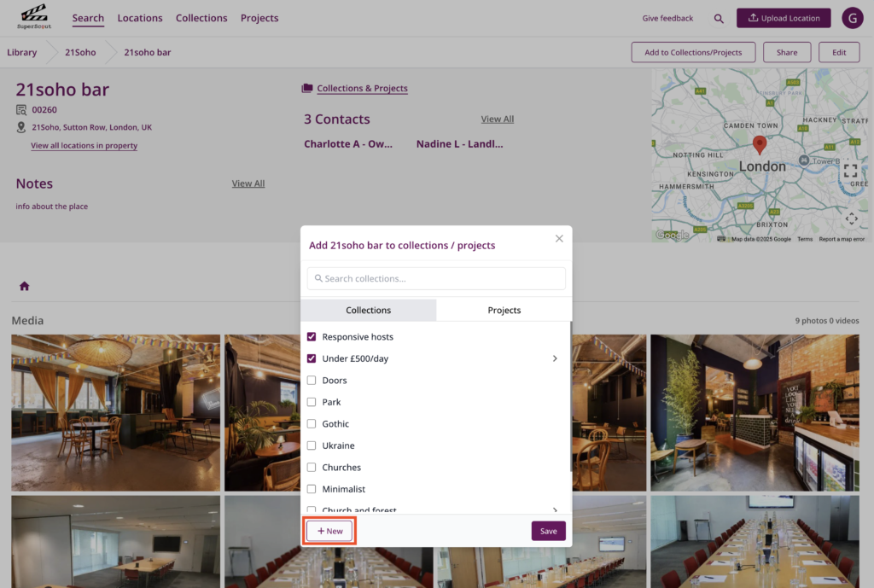
Task: Go to 21Soho breadcrumb
Action: [x=80, y=52]
